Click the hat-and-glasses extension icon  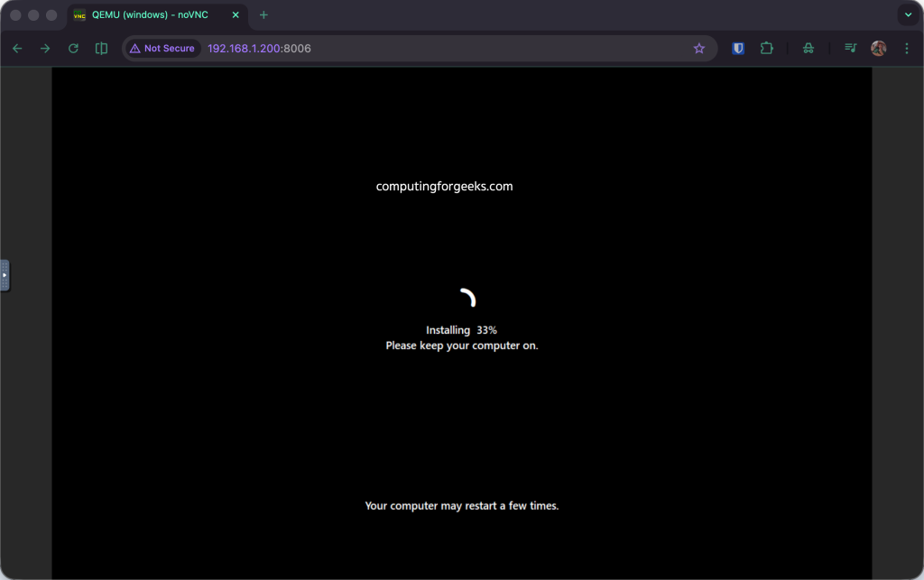click(x=808, y=48)
